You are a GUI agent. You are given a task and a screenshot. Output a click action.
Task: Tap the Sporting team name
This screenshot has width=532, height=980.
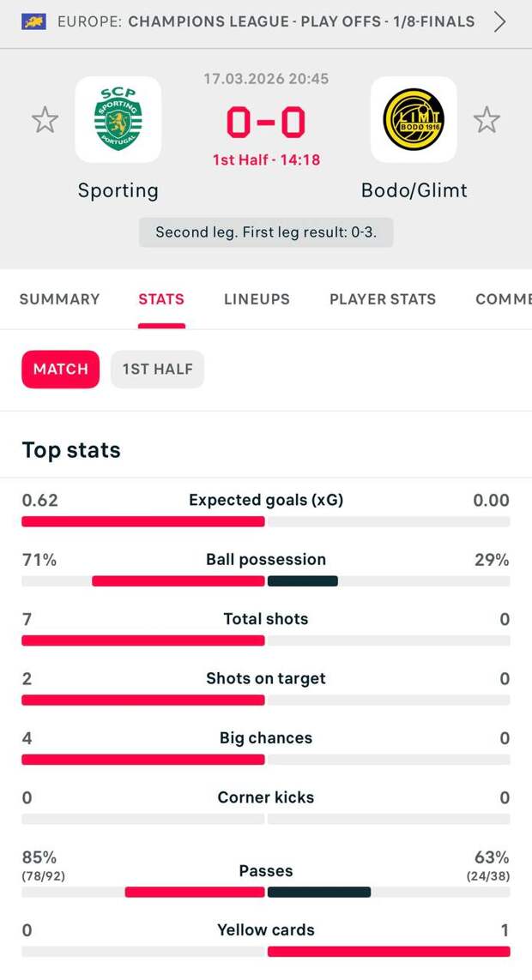tap(118, 190)
